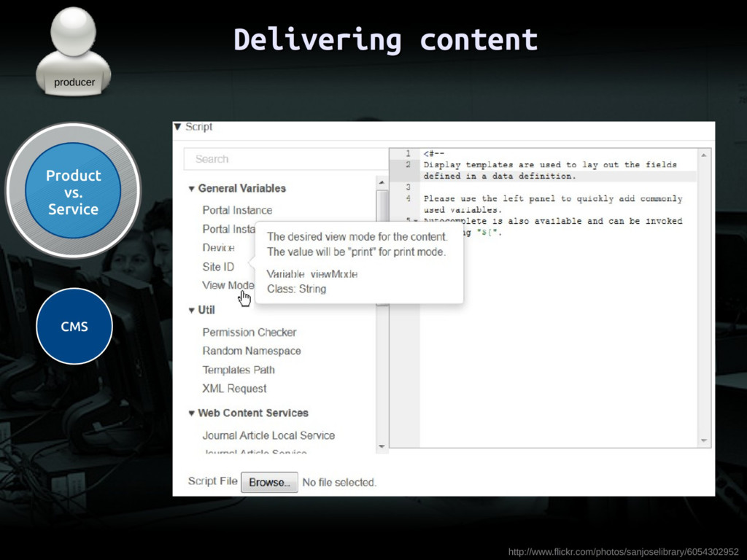Click the variable list scroll down arrow
This screenshot has width=747, height=560.
(382, 447)
